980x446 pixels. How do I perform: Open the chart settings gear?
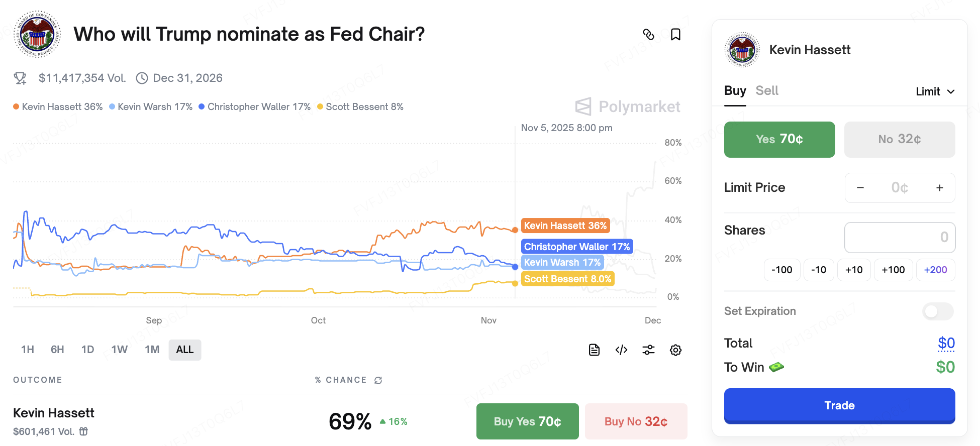pyautogui.click(x=676, y=350)
